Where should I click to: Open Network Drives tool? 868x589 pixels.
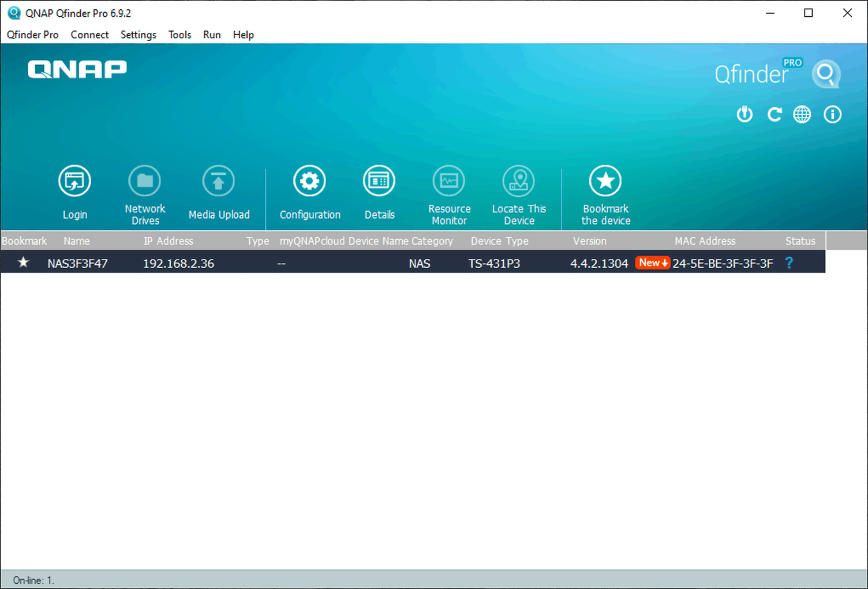(145, 181)
